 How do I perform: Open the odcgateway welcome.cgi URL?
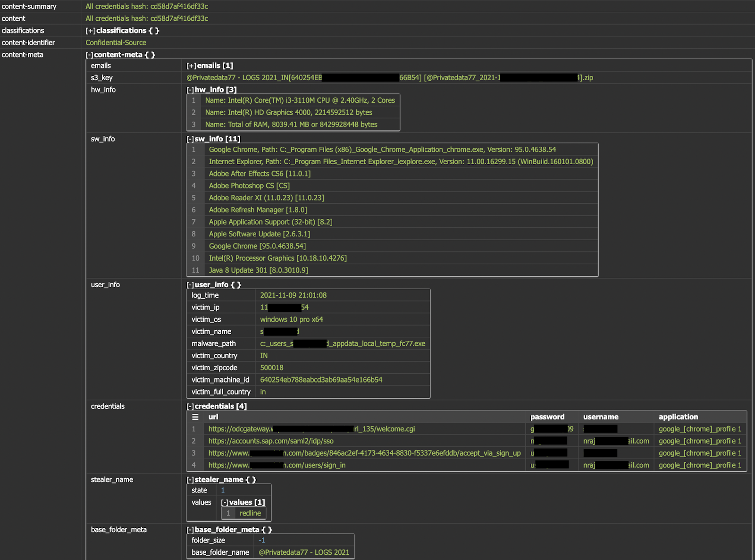[311, 429]
